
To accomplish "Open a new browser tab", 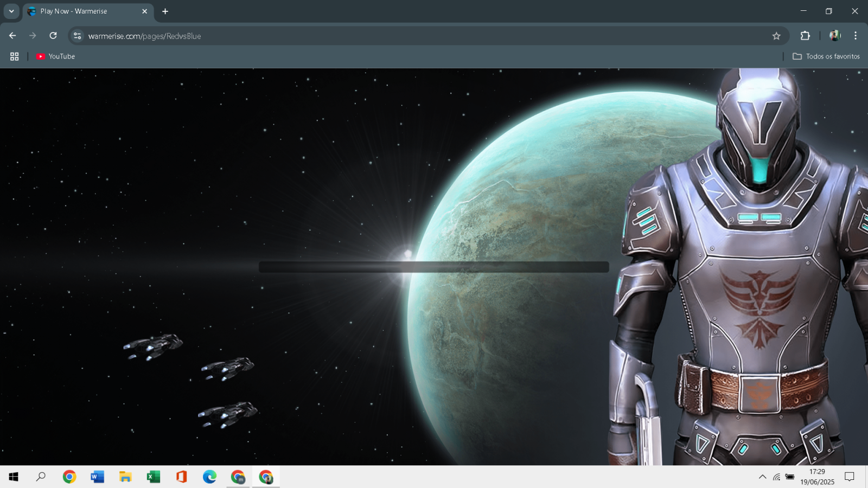I will [165, 11].
